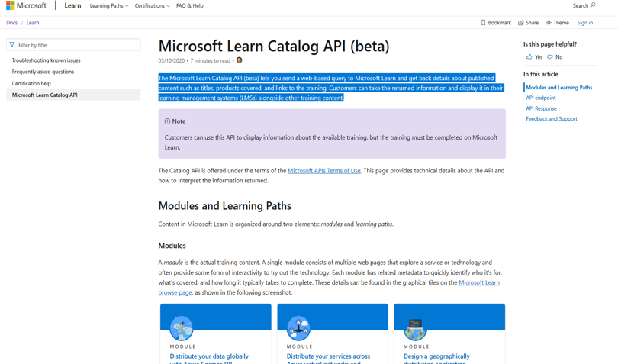Expand the Learning Paths dropdown
618x364 pixels.
pos(109,5)
